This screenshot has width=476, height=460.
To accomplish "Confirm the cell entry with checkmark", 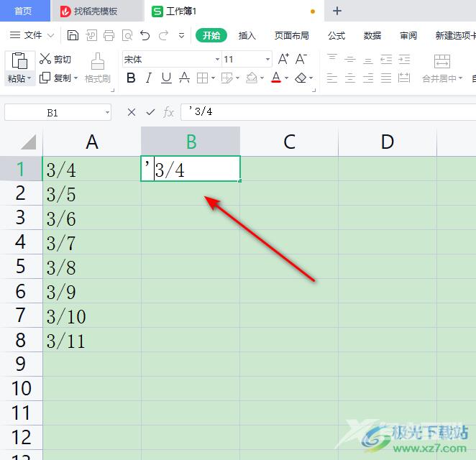I will 150,112.
